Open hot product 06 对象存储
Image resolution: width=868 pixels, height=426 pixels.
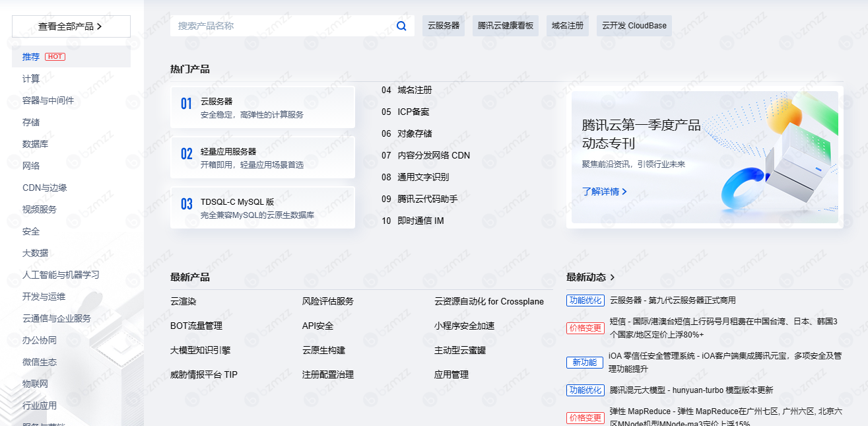(407, 133)
